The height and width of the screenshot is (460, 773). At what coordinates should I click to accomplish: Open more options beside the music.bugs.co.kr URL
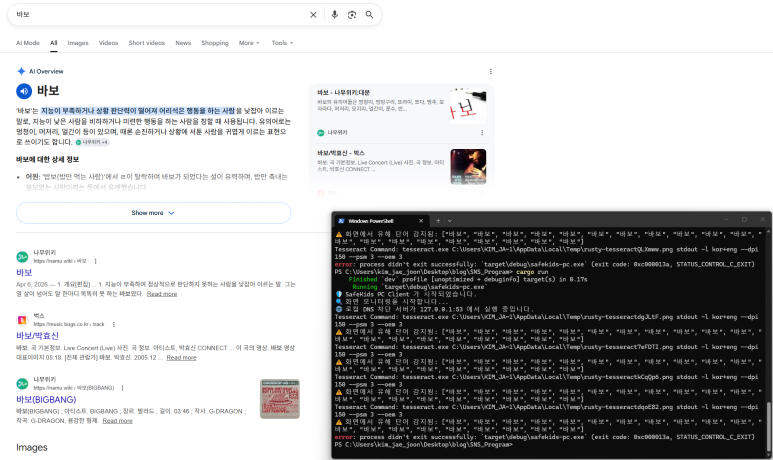(114, 324)
